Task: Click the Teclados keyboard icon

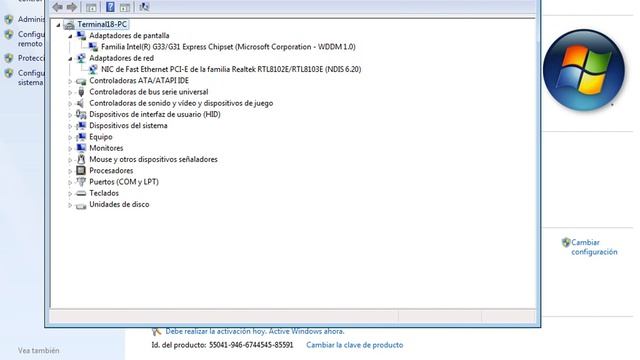Action: click(x=81, y=193)
